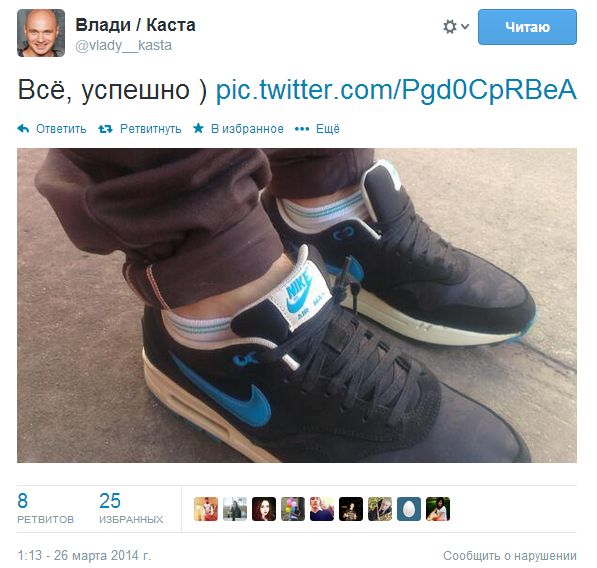Click the @vlady__kasta handle
The width and height of the screenshot is (597, 568).
(x=123, y=45)
